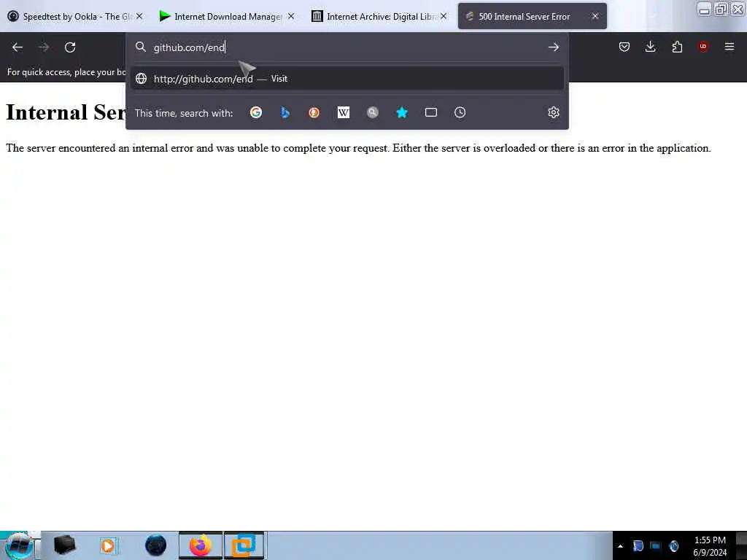This screenshot has height=560, width=747.
Task: Click the forward navigation arrow
Action: [43, 47]
